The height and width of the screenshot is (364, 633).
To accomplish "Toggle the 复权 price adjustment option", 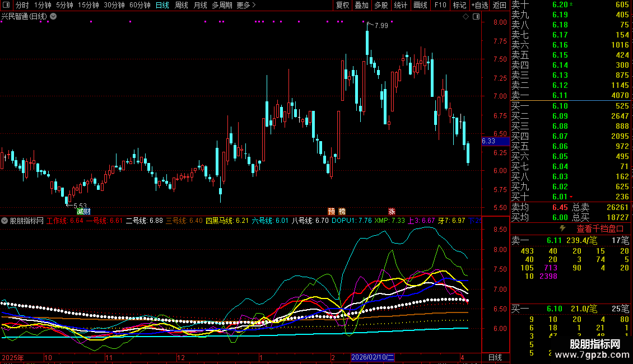I will (x=342, y=5).
